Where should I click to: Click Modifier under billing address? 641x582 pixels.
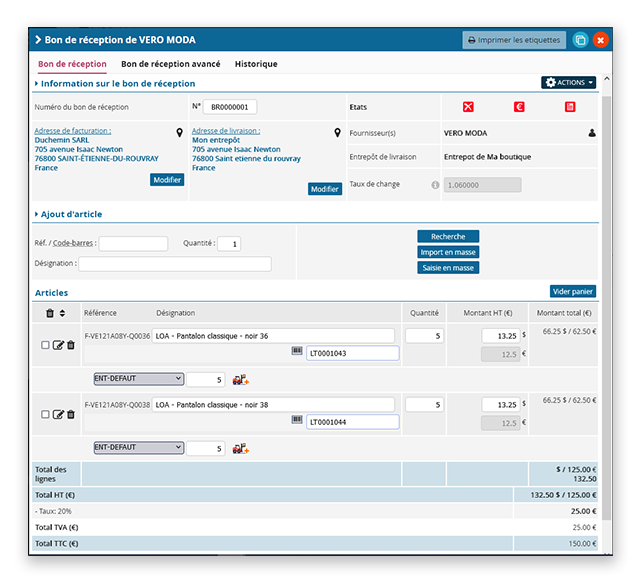pos(167,180)
